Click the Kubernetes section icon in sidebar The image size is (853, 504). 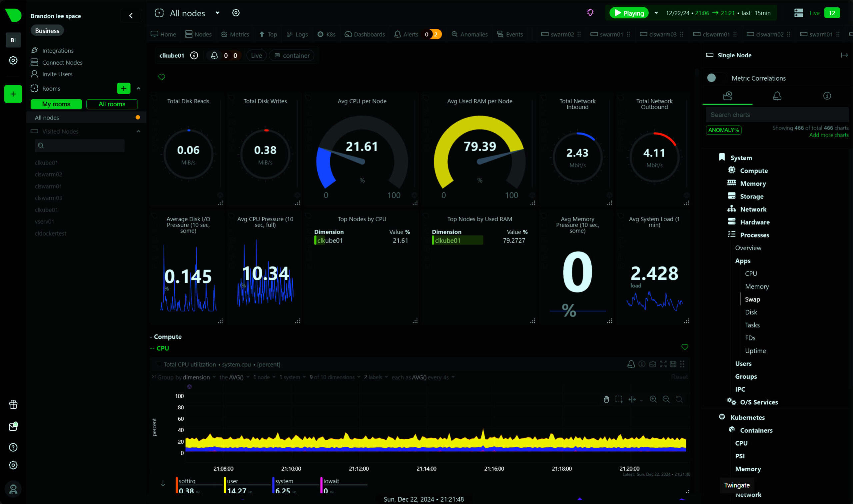tap(722, 416)
